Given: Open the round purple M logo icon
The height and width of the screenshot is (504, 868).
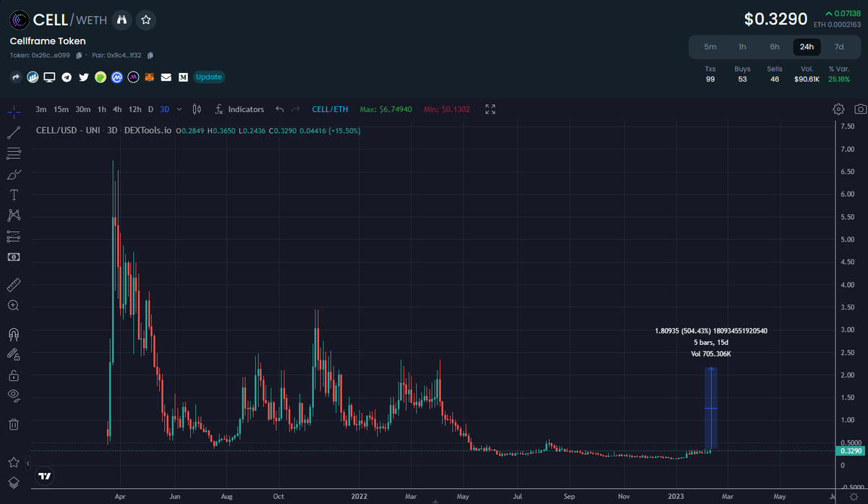Looking at the screenshot, I should [133, 77].
